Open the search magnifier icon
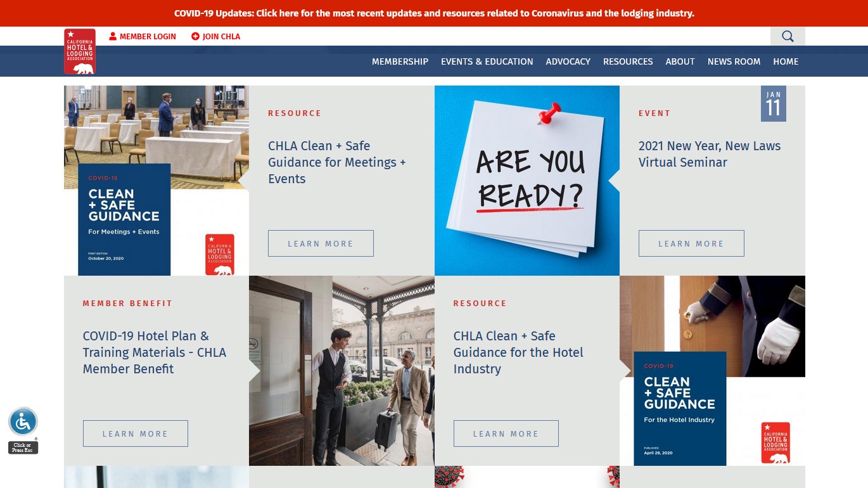This screenshot has height=488, width=868. coord(788,36)
